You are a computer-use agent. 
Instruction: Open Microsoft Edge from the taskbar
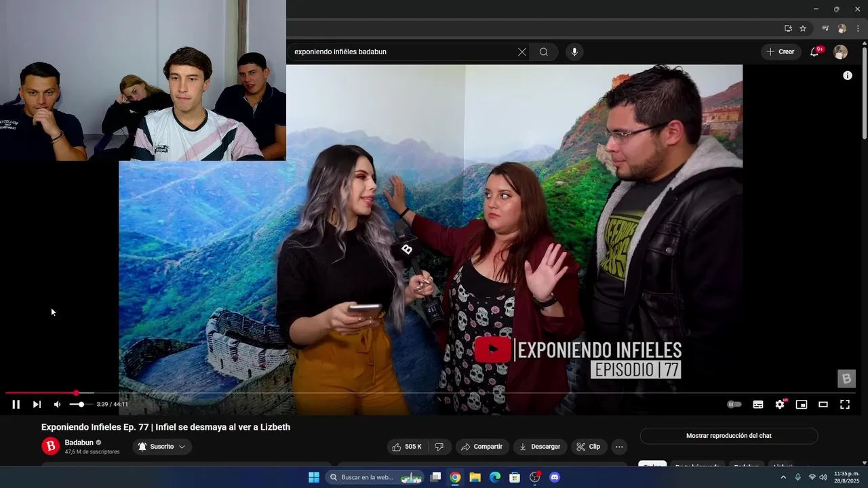(495, 477)
